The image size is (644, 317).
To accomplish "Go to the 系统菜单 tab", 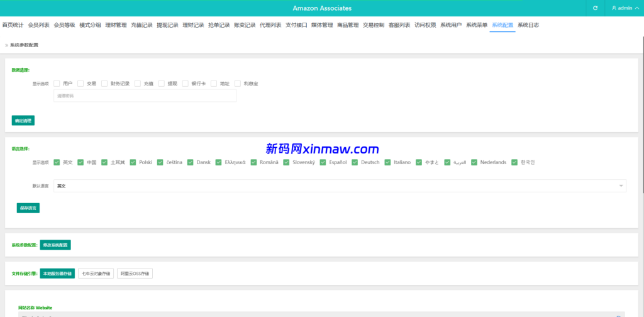I will pyautogui.click(x=477, y=25).
